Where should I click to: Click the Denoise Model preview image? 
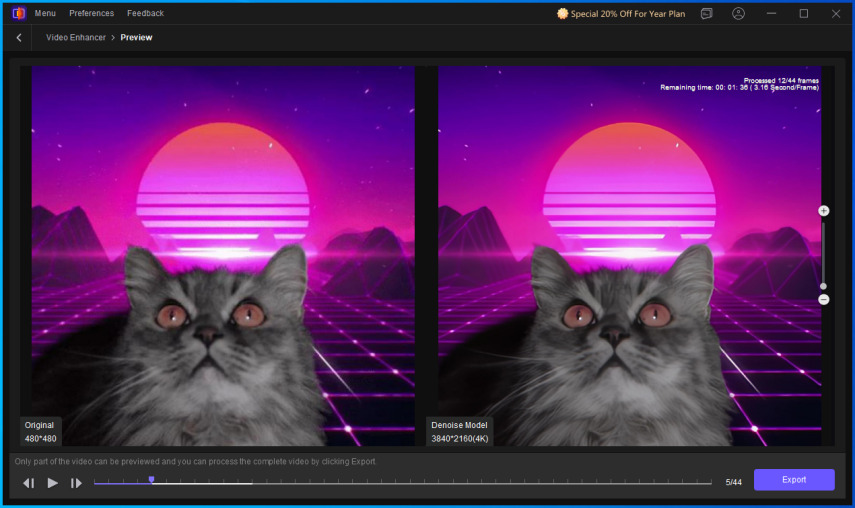pos(629,256)
